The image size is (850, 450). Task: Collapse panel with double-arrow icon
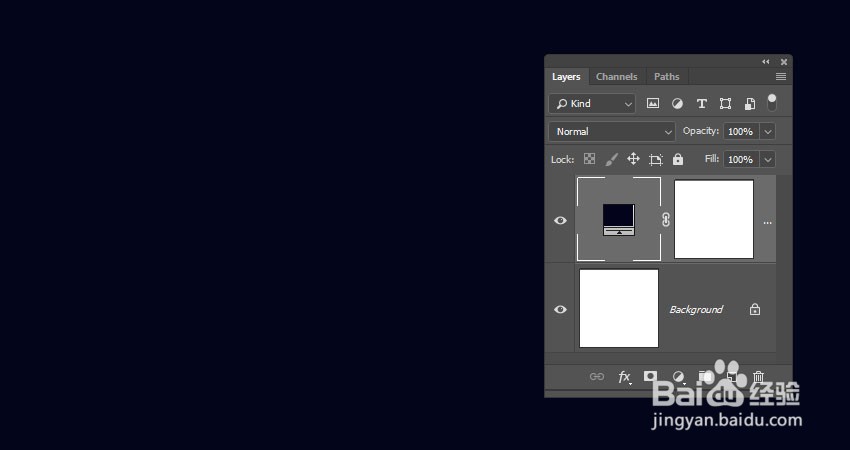(x=765, y=62)
